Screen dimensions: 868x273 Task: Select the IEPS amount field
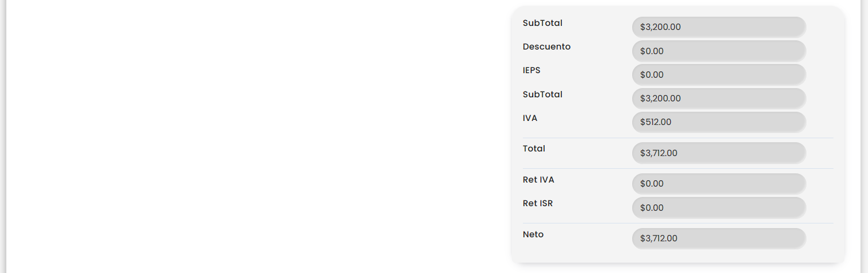pyautogui.click(x=718, y=74)
